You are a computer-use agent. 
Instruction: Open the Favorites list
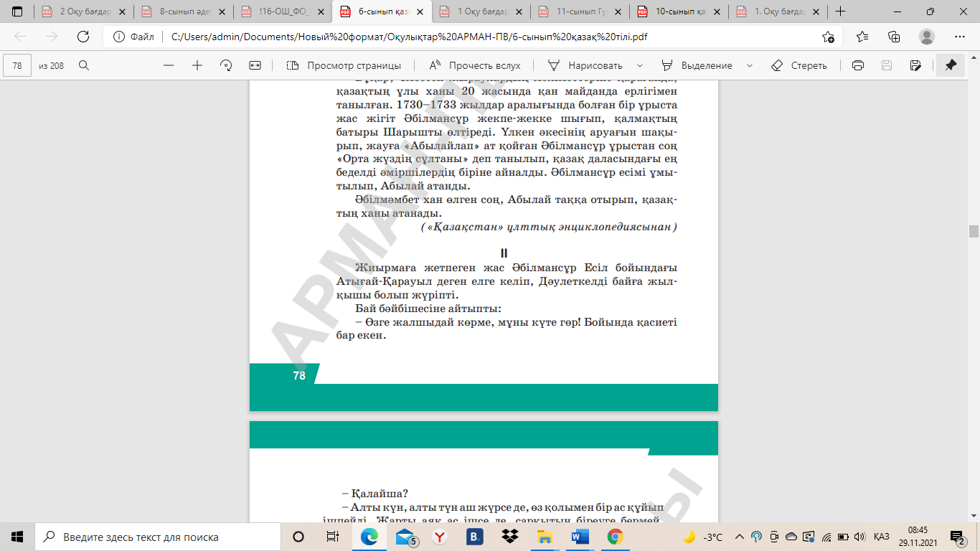click(x=862, y=37)
